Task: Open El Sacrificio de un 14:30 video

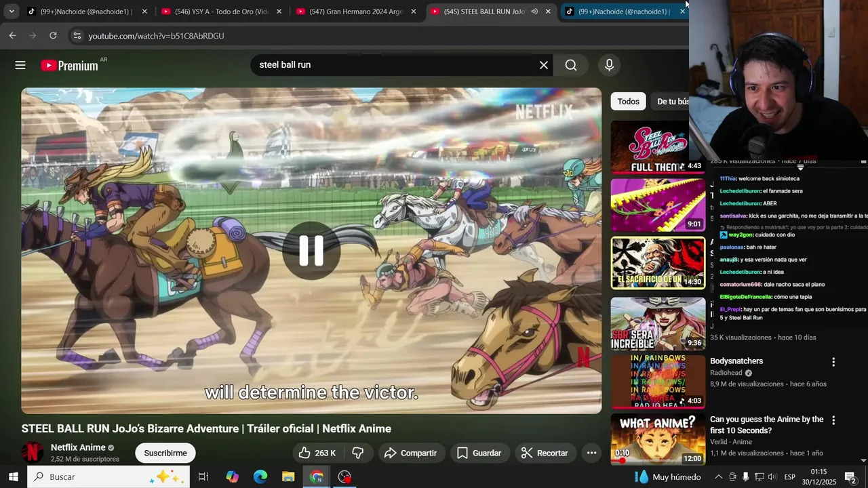Action: (x=658, y=263)
